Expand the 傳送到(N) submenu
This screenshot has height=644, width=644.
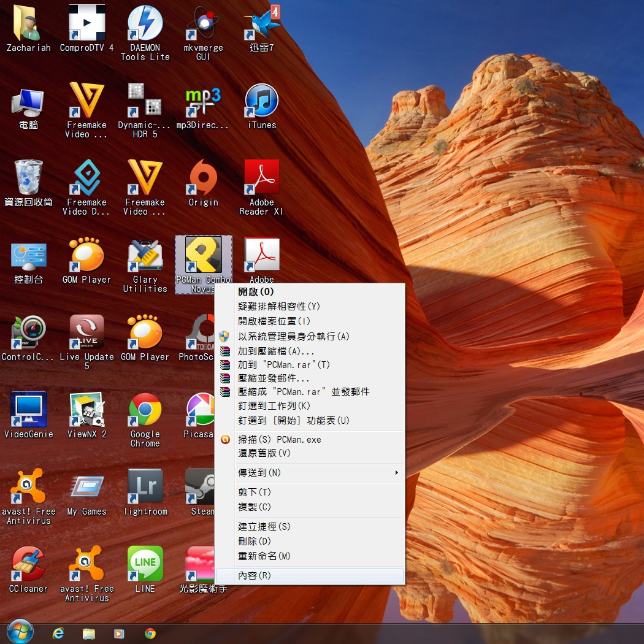point(310,473)
